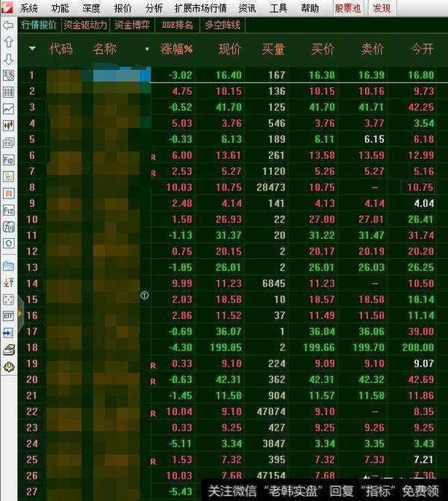Open the blue folder sidebar icon
Image resolution: width=448 pixels, height=501 pixels.
[8, 266]
